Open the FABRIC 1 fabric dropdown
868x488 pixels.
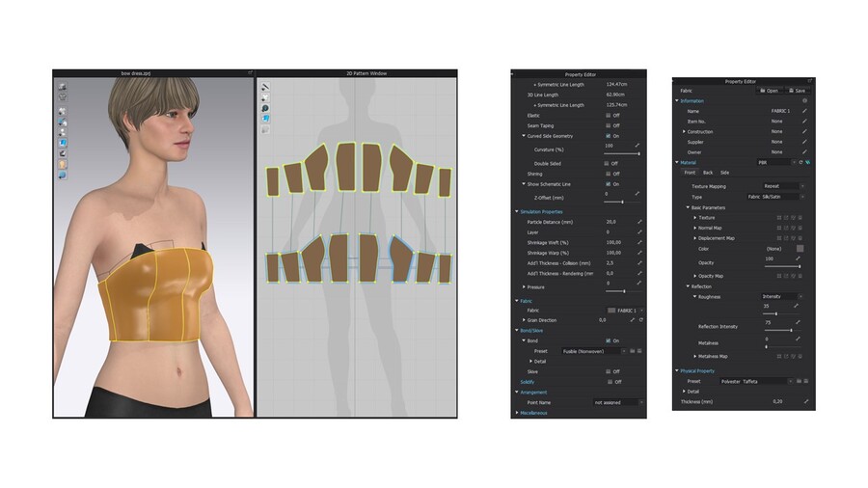[x=625, y=311]
